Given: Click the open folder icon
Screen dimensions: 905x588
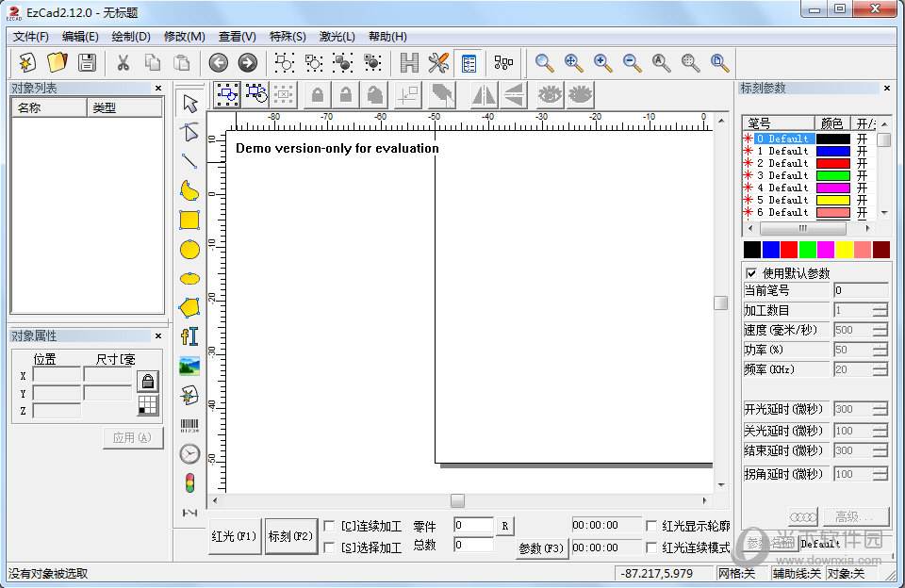Looking at the screenshot, I should 58,63.
